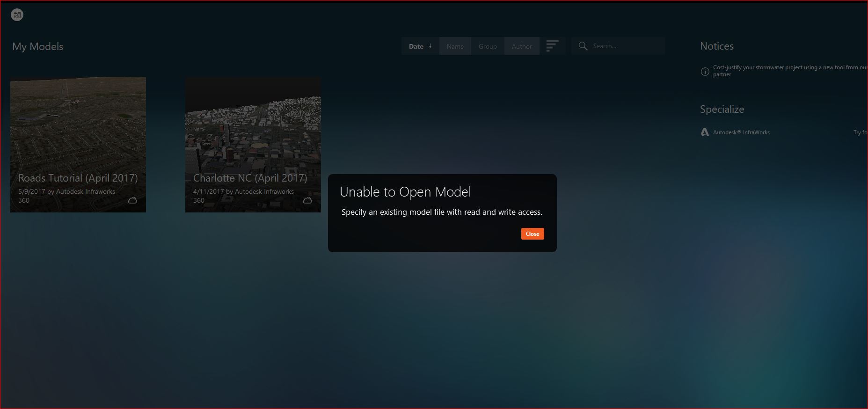Click the cloud icon on Charlotte NC model

tap(307, 200)
